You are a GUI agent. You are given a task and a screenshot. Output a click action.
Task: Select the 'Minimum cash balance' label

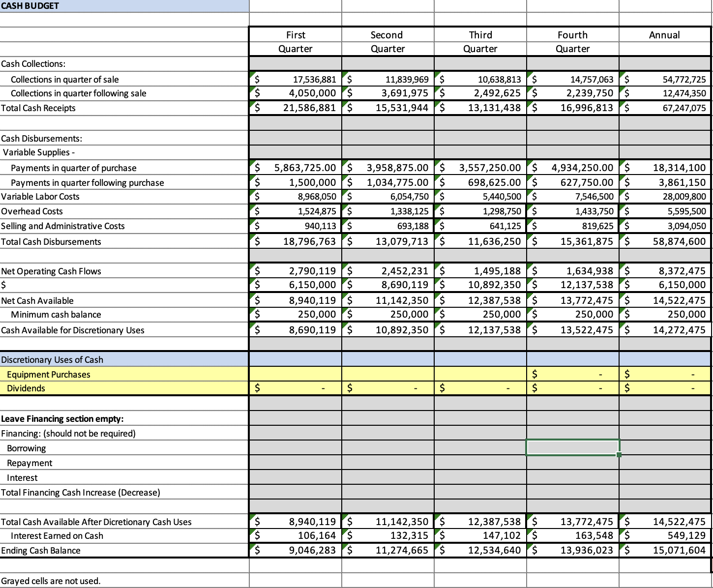click(56, 315)
